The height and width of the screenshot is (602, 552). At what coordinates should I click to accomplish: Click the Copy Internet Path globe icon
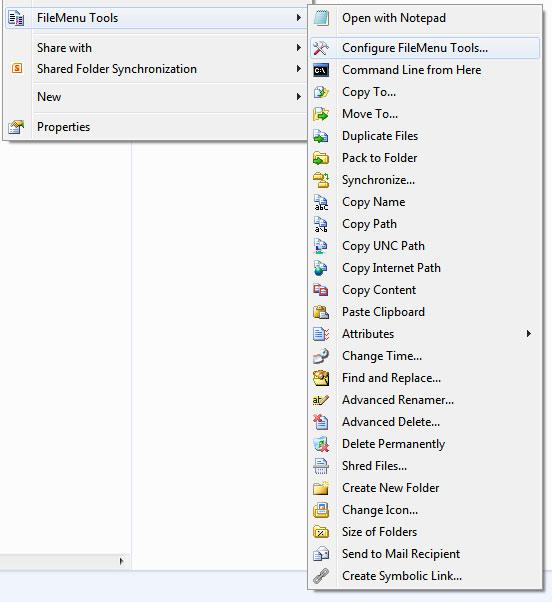point(321,268)
